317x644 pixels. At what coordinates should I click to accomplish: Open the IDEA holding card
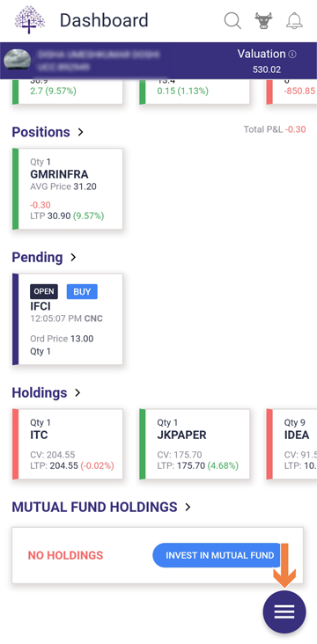[x=291, y=444]
